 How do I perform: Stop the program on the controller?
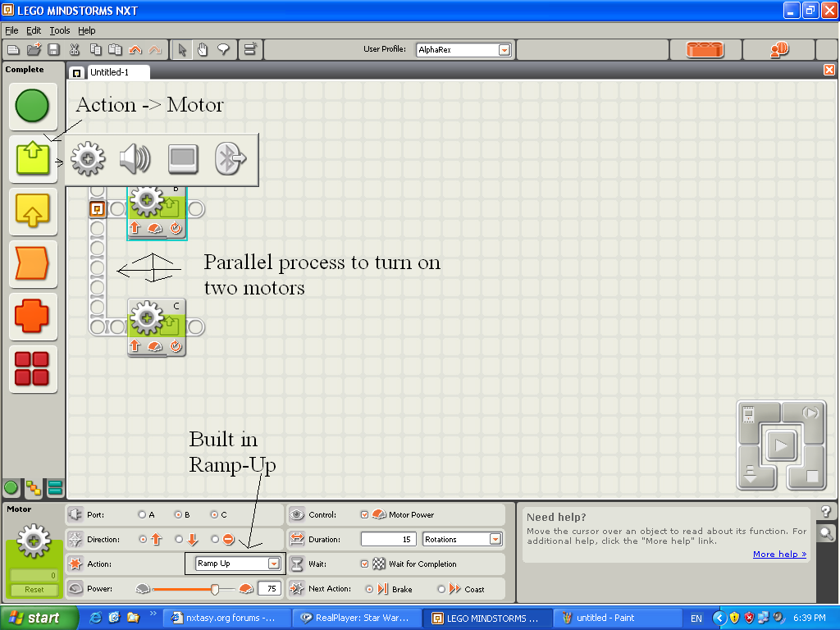806,472
